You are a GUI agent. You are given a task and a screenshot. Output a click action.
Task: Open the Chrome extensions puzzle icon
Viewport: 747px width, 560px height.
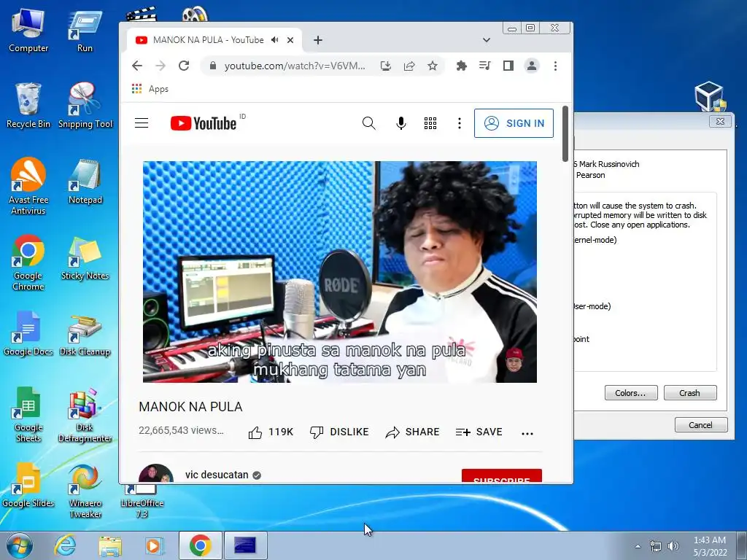click(x=461, y=66)
